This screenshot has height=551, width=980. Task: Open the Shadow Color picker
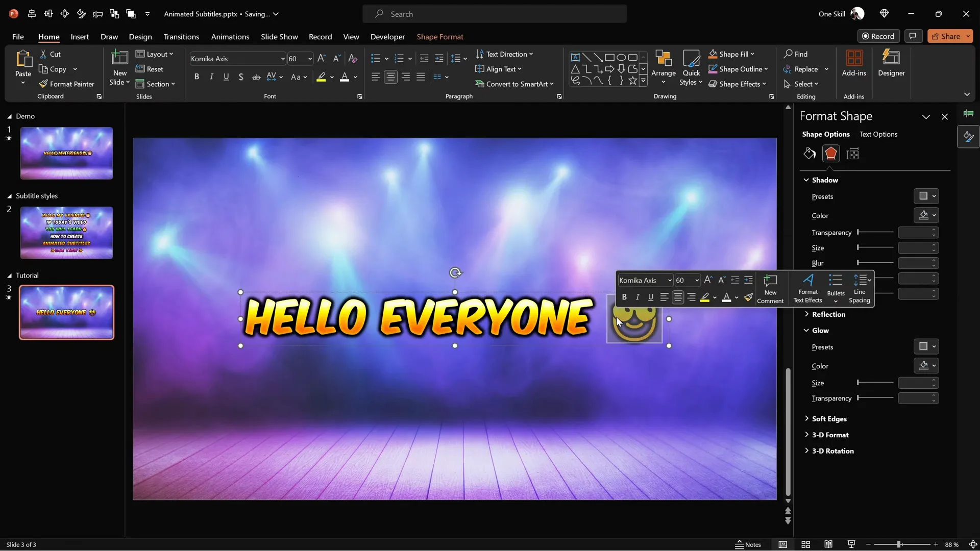(926, 215)
